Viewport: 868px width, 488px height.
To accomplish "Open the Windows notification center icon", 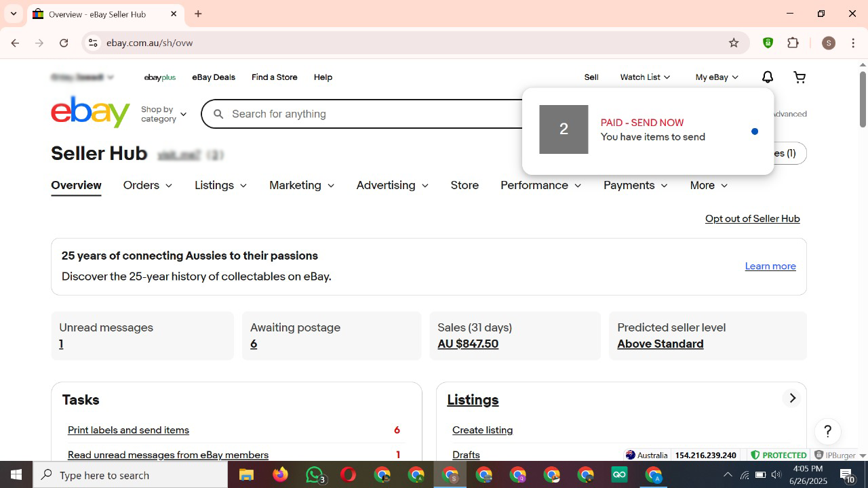I will coord(847,475).
